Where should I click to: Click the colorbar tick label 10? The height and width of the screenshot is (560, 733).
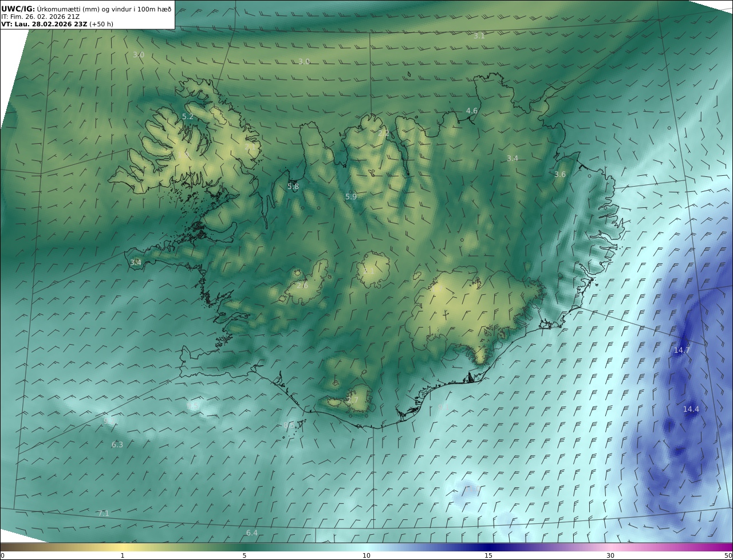[366, 555]
